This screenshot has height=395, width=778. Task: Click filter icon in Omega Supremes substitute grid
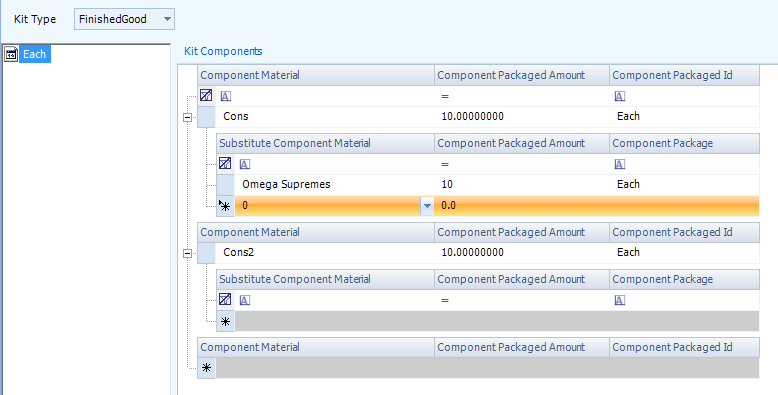[225, 163]
